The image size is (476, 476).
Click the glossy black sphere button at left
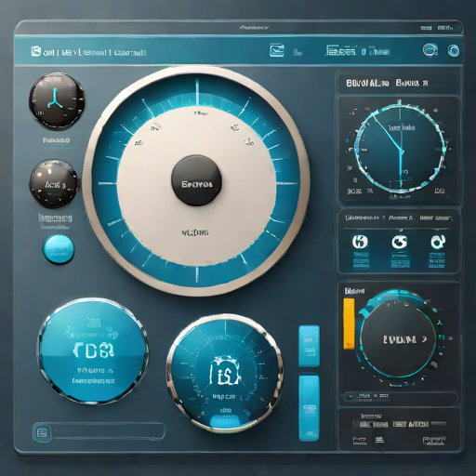tap(54, 184)
